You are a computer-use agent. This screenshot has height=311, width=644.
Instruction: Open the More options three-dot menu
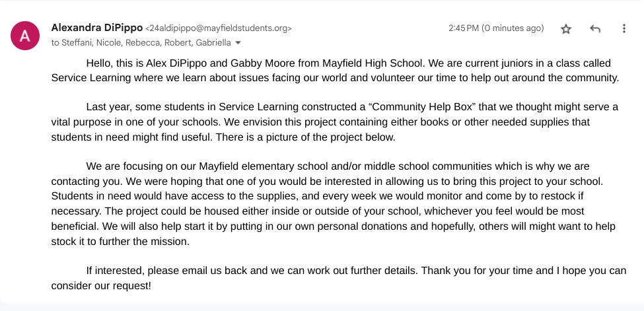tap(624, 29)
